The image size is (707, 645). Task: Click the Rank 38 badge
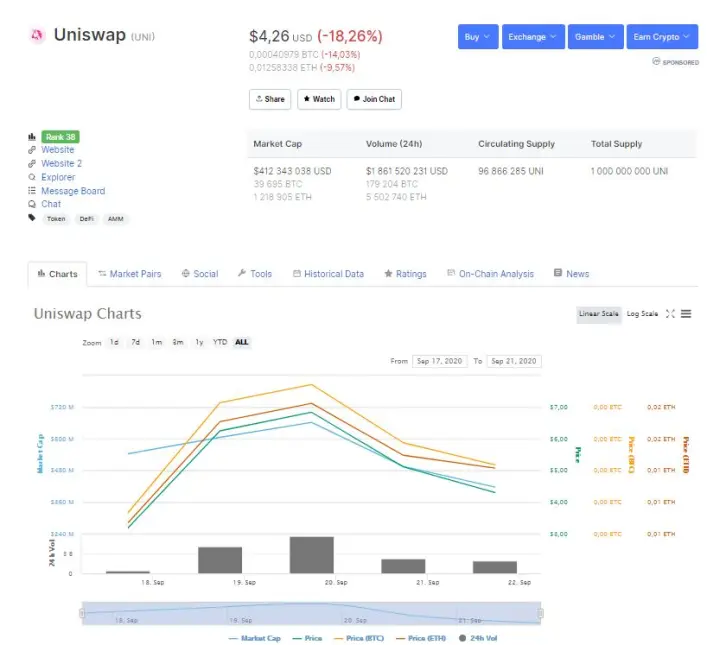tap(60, 137)
